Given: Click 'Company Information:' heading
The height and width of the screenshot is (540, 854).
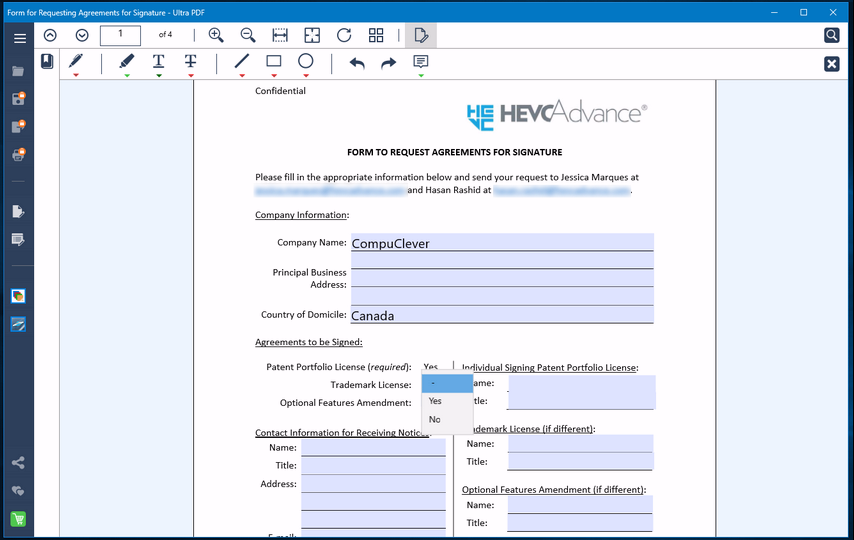Looking at the screenshot, I should tap(302, 215).
